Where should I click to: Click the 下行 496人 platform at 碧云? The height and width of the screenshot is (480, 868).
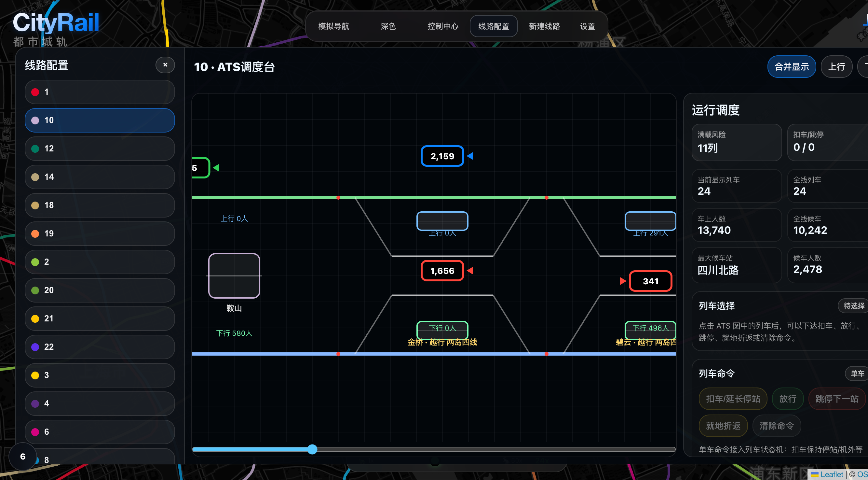650,330
